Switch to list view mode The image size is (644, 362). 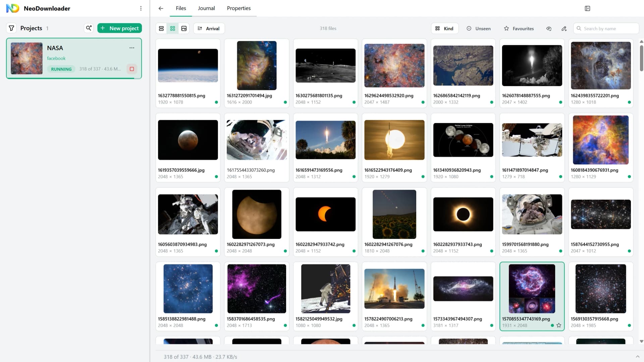pyautogui.click(x=161, y=29)
